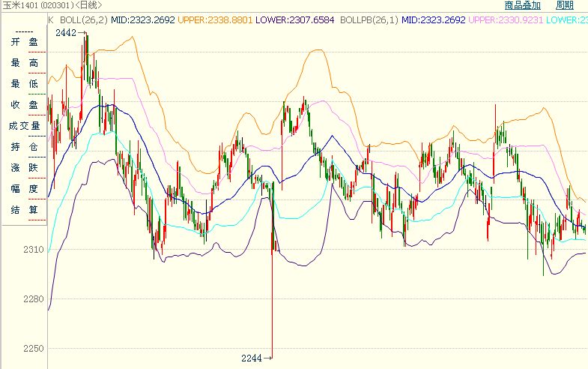588x369 pixels.
Task: Open the 商品叠加 overlay link
Action: [522, 5]
